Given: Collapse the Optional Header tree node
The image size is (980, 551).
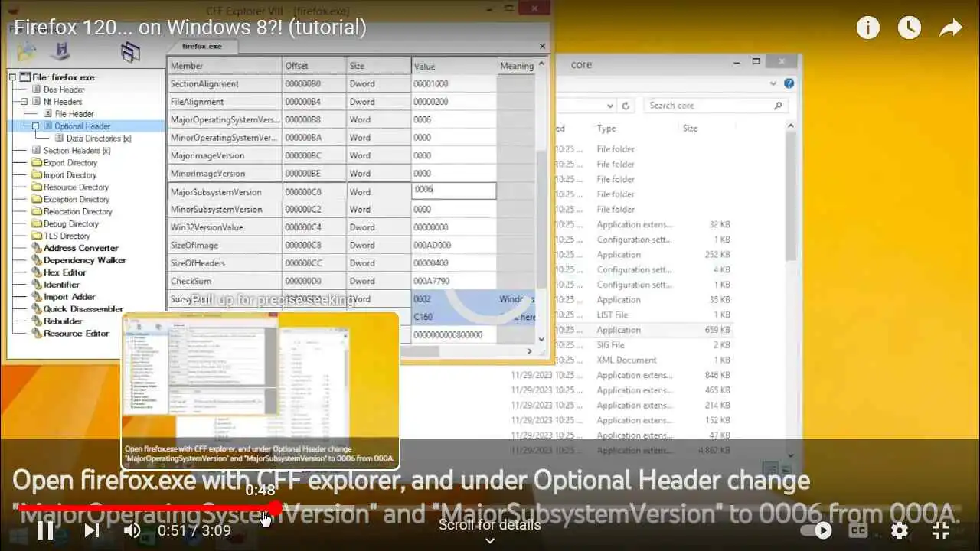Looking at the screenshot, I should [x=35, y=126].
